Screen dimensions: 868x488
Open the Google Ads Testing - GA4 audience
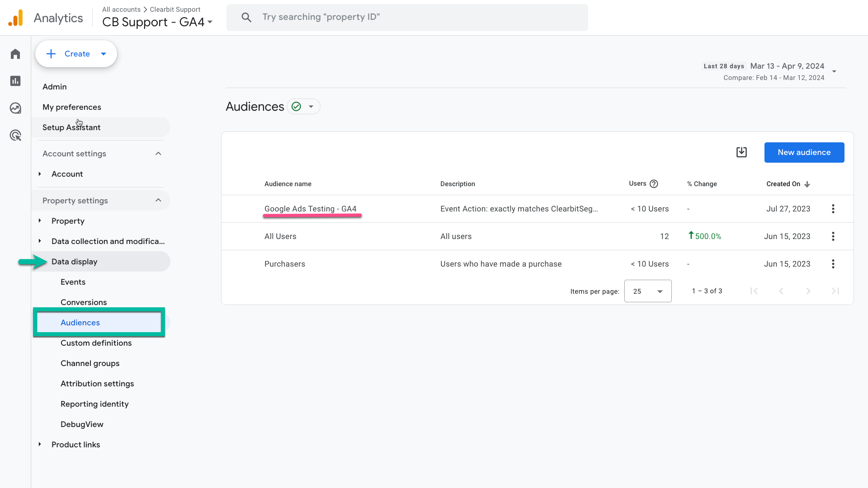click(x=311, y=209)
